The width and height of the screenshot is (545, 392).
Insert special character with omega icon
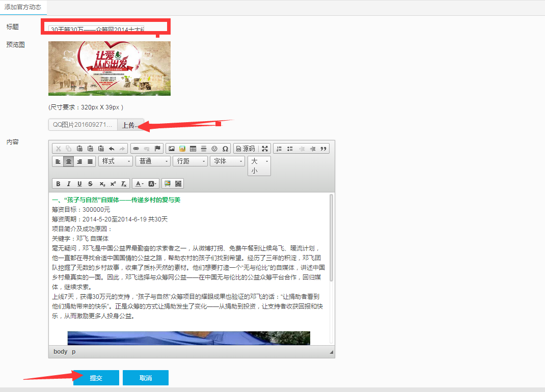click(225, 149)
